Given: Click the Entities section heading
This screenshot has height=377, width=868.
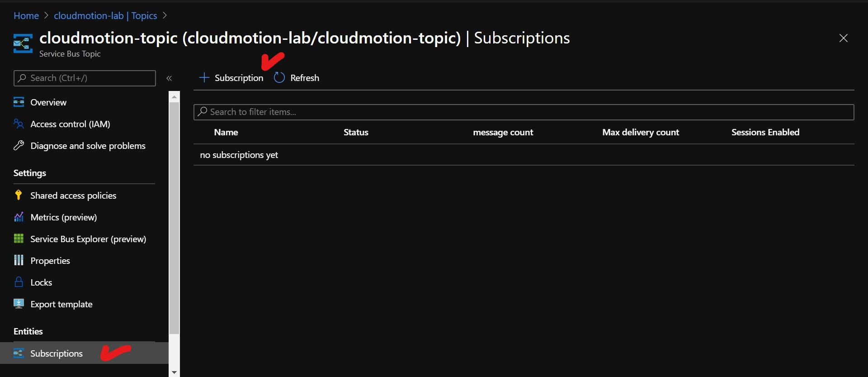Looking at the screenshot, I should [28, 331].
